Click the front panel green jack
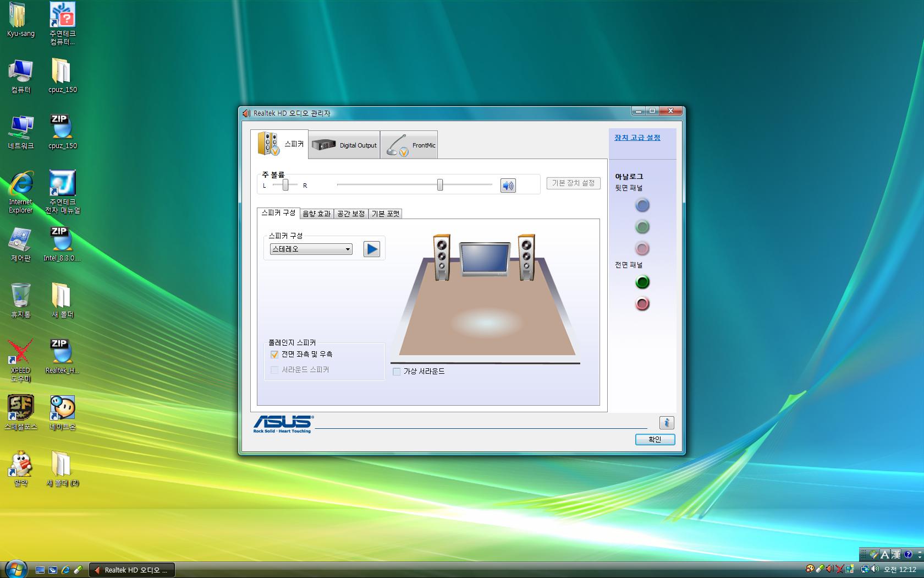This screenshot has height=578, width=924. click(642, 282)
